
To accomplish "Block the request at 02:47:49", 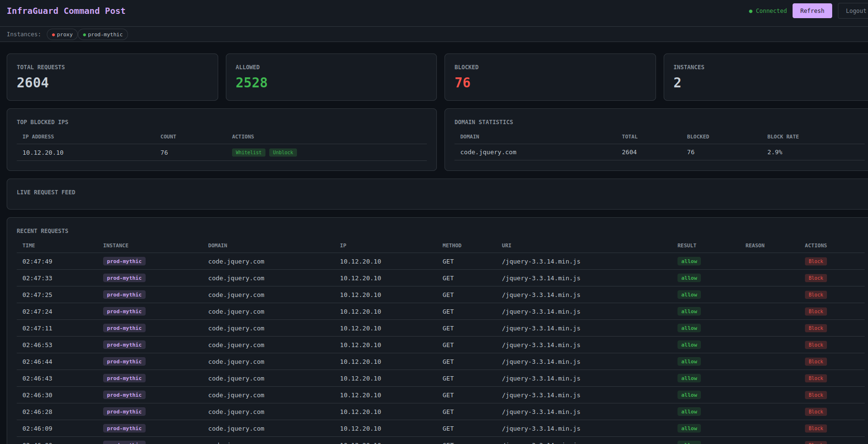I will pyautogui.click(x=815, y=262).
